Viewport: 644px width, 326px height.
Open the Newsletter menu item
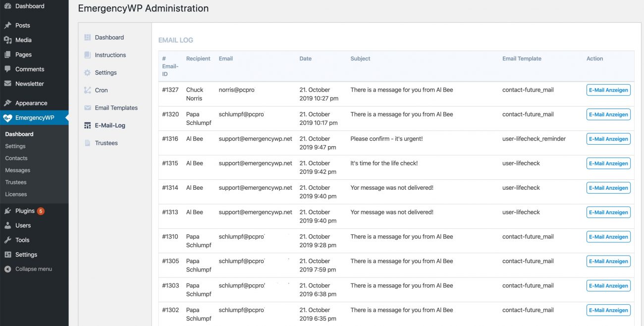point(34,84)
